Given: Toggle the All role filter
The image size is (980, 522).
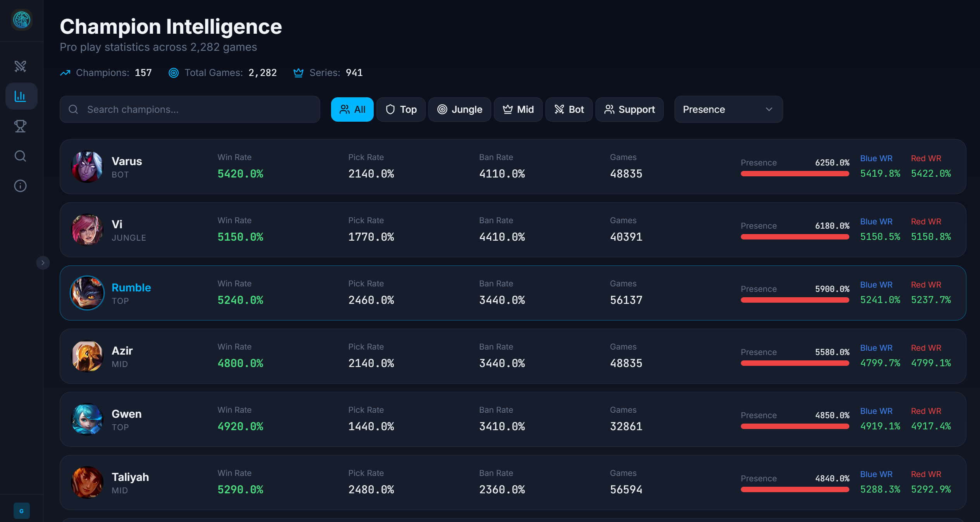Looking at the screenshot, I should point(352,110).
